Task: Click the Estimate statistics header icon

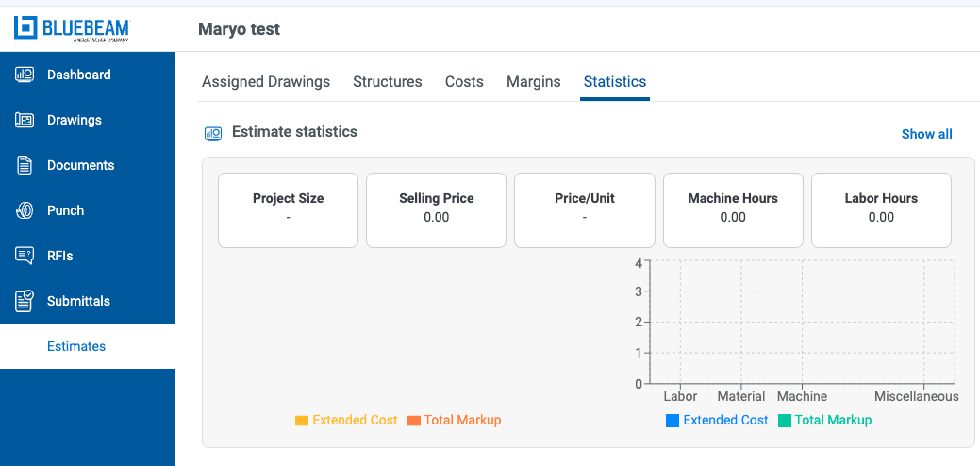Action: point(213,133)
